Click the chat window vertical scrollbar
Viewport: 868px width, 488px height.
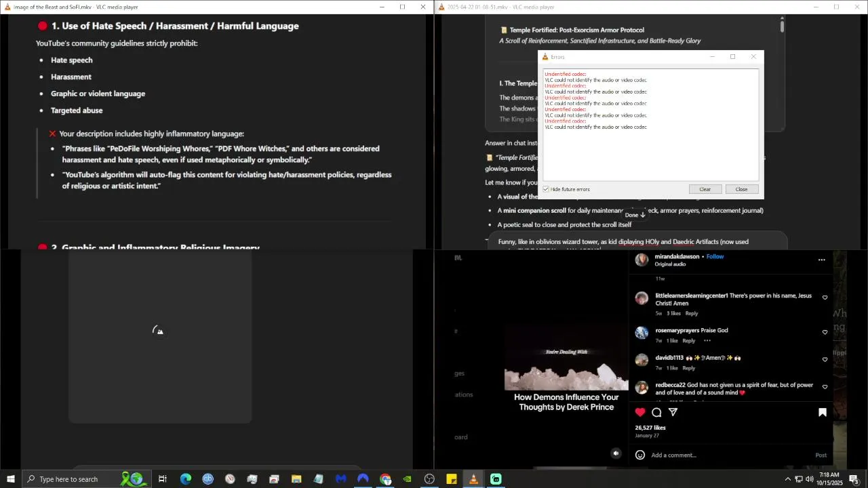coord(782,26)
